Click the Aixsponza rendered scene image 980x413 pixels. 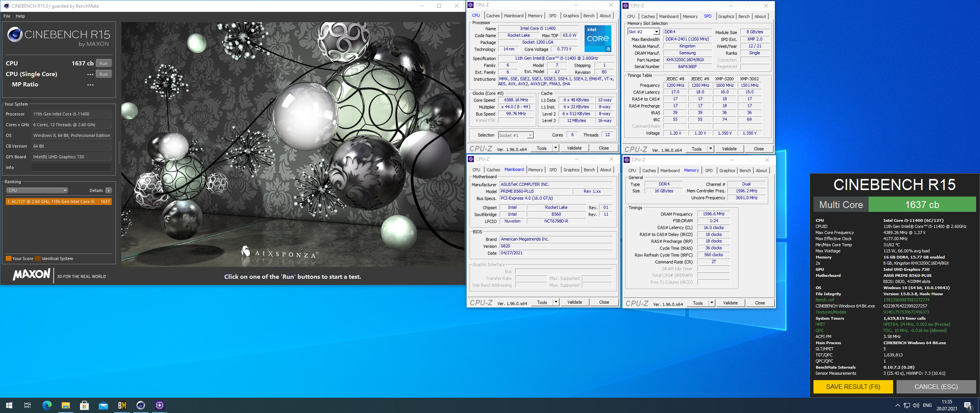tap(293, 145)
